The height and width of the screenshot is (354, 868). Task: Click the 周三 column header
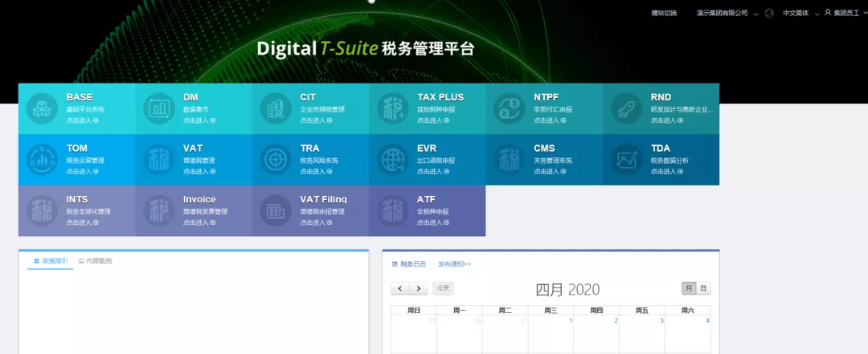pyautogui.click(x=551, y=311)
